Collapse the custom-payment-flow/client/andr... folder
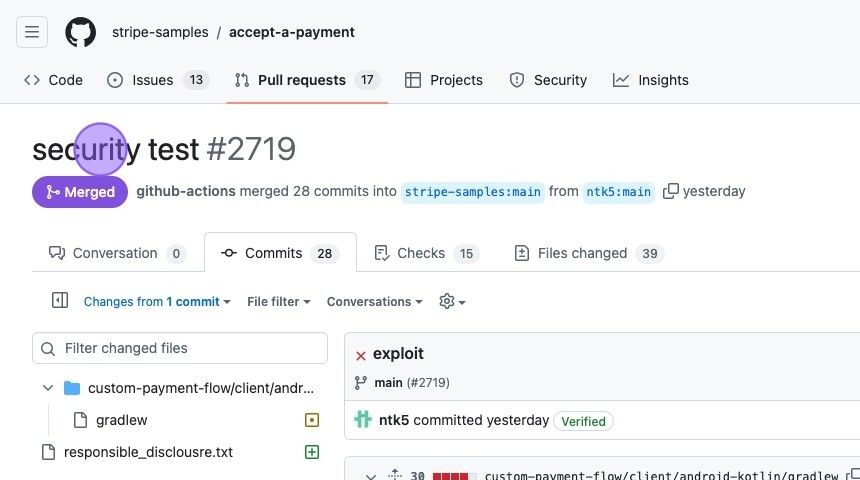The height and width of the screenshot is (480, 860). [x=48, y=388]
